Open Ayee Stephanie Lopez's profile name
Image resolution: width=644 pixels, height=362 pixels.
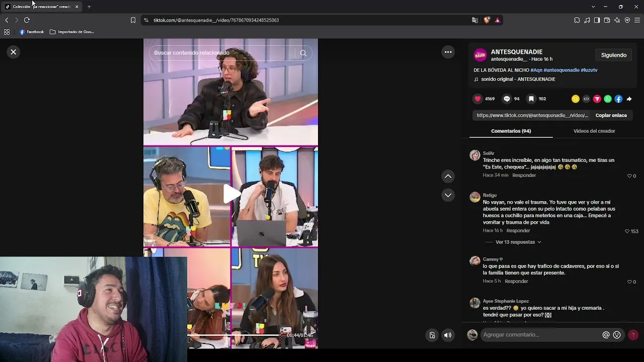coord(506,301)
